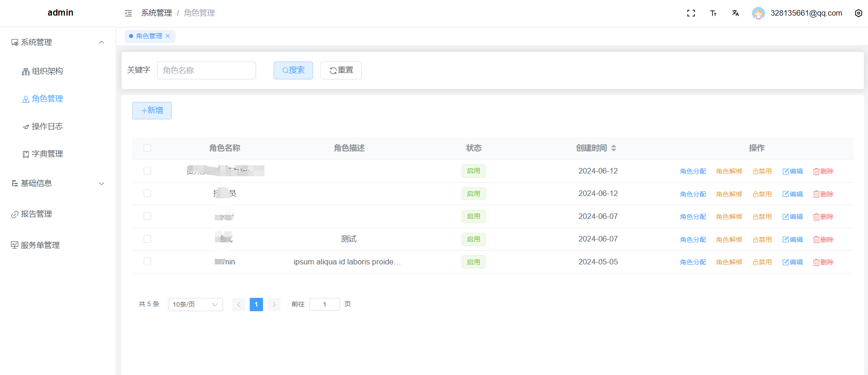
Task: Open the 10条/页 page size dropdown
Action: 195,304
